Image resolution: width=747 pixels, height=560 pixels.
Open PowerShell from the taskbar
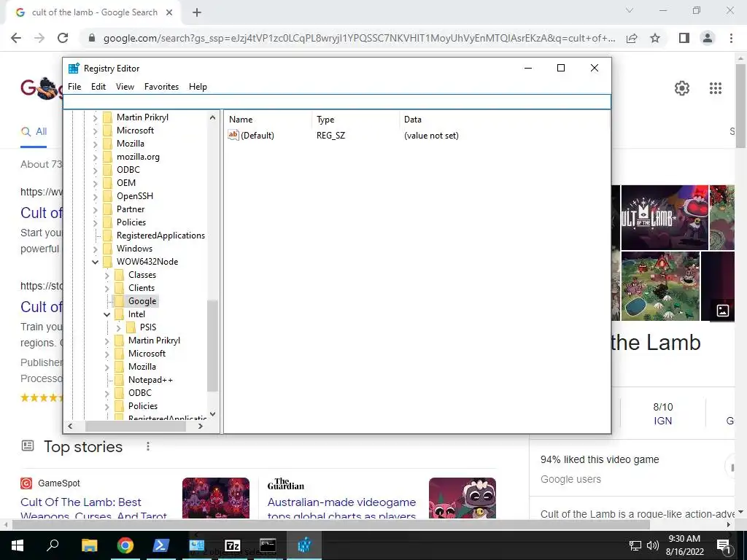click(x=160, y=545)
